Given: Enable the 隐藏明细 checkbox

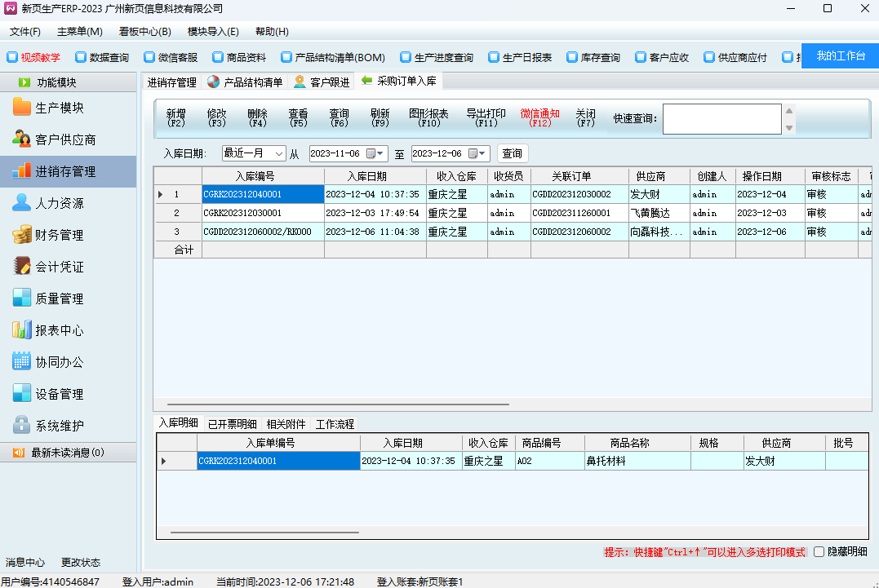Looking at the screenshot, I should click(819, 551).
